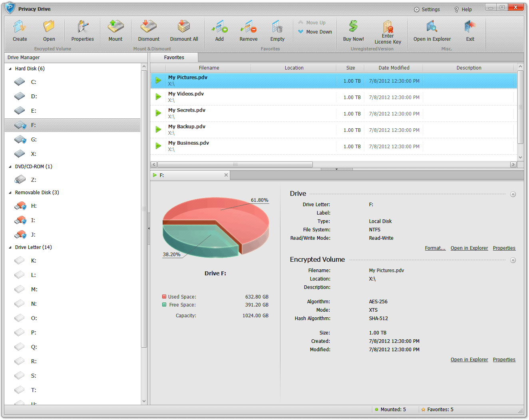
Task: Expand the DVD/CD-ROM group
Action: [11, 166]
